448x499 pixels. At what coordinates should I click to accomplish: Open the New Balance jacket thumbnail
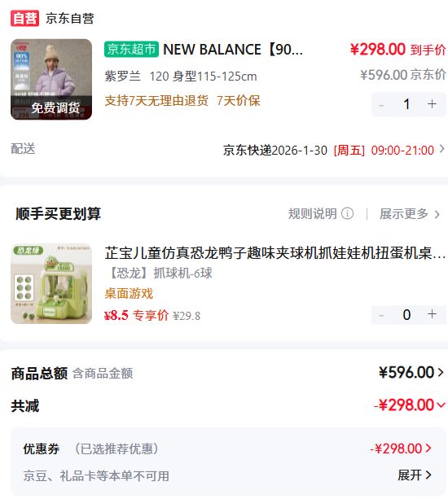51,79
